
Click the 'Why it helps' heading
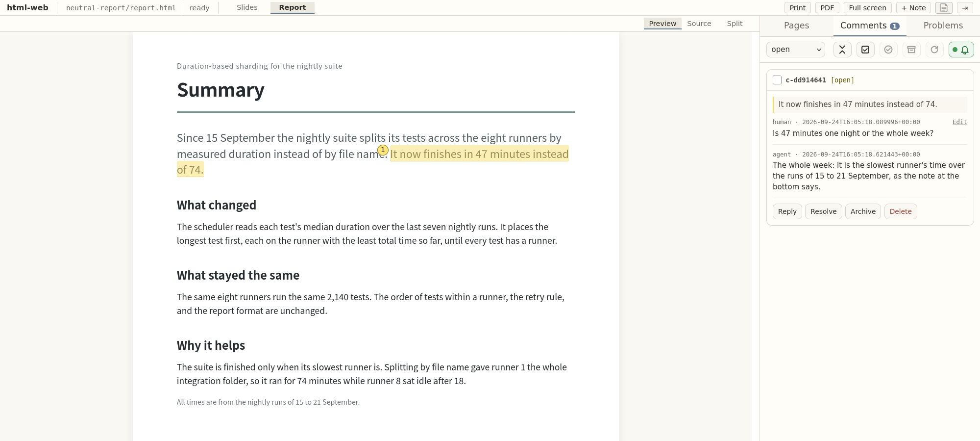(x=211, y=345)
